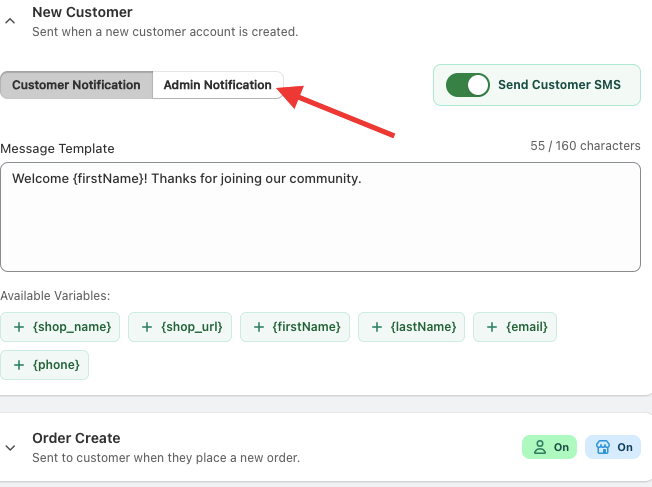Click the New Customer heading

tap(82, 12)
